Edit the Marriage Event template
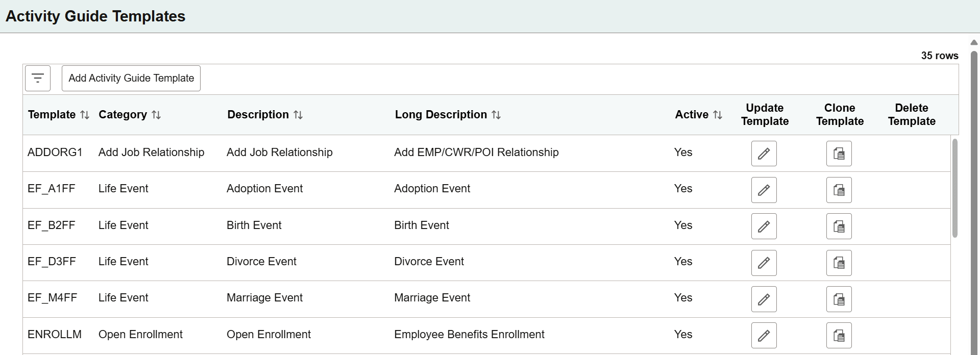This screenshot has width=980, height=355. click(x=764, y=299)
